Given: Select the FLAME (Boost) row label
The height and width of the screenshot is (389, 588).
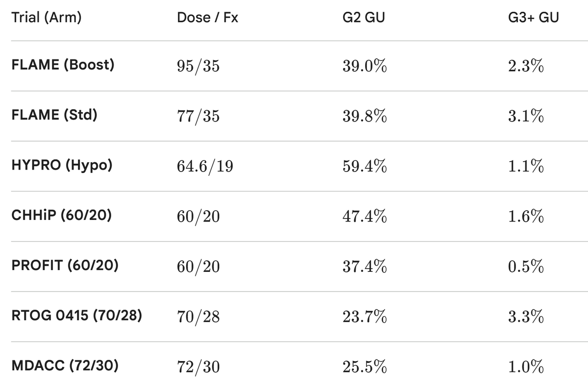Looking at the screenshot, I should click(63, 65).
